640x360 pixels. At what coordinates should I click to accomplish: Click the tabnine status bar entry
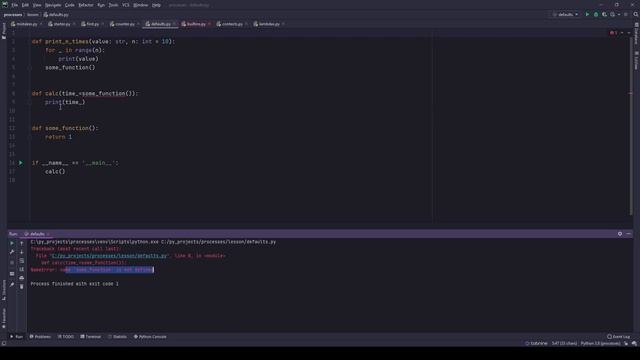536,344
